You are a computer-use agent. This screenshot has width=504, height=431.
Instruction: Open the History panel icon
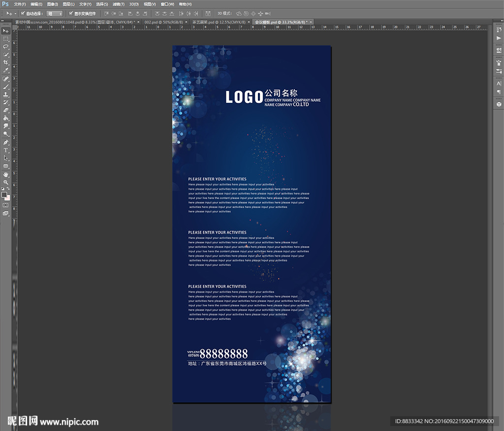click(499, 30)
